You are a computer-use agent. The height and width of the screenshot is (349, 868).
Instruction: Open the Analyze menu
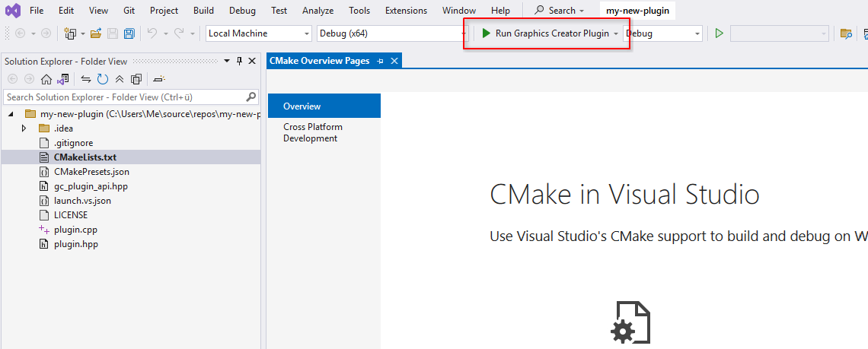coord(318,11)
